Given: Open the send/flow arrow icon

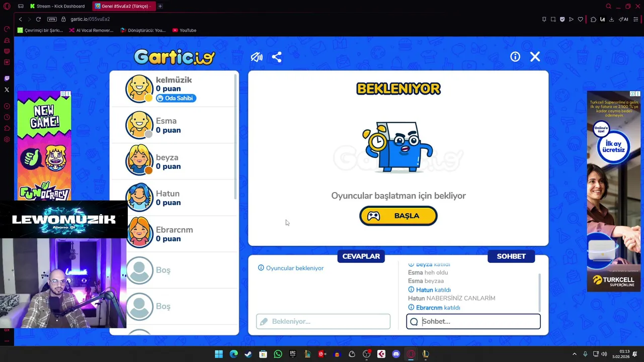Looking at the screenshot, I should pos(571,19).
